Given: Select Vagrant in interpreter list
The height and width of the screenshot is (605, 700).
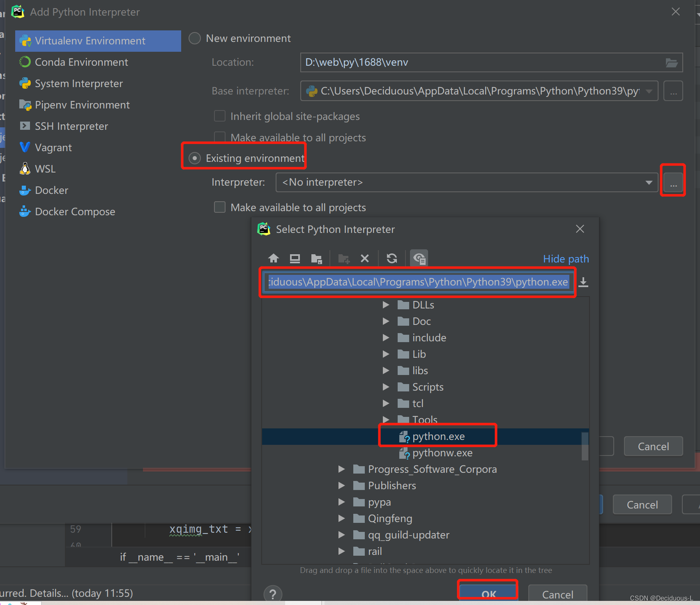Looking at the screenshot, I should pos(98,147).
